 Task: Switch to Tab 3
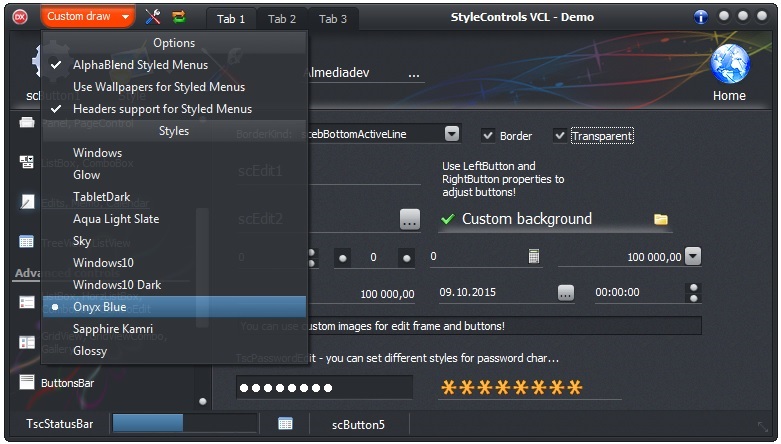(333, 19)
